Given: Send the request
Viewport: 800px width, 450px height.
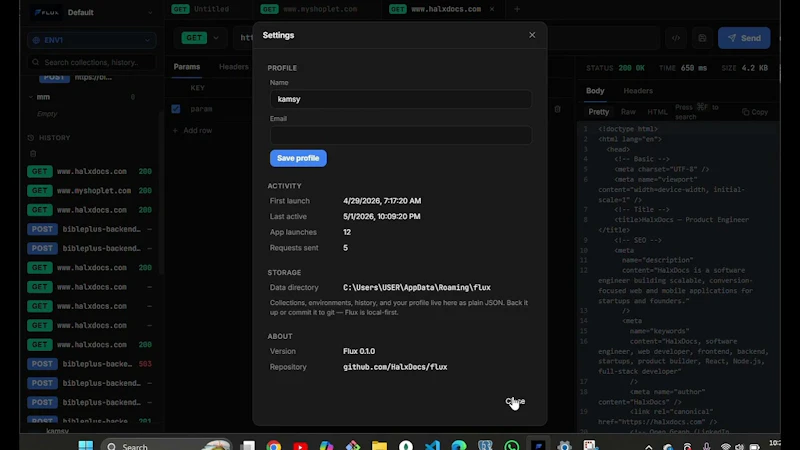Looking at the screenshot, I should (744, 38).
